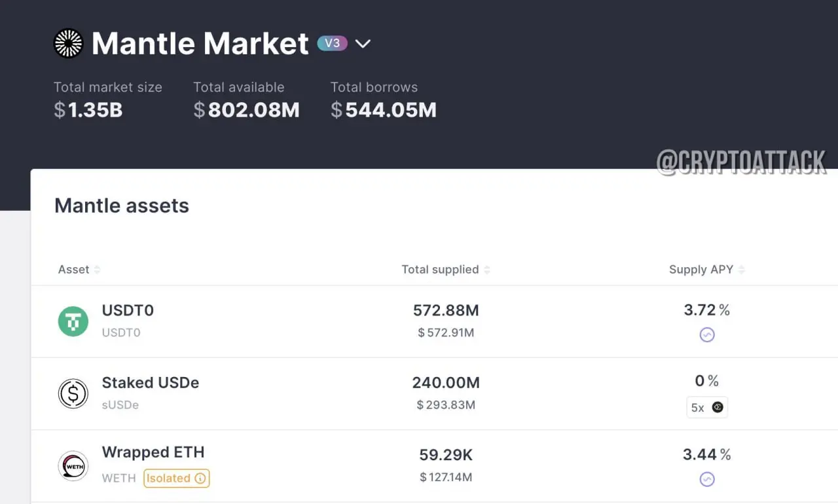The height and width of the screenshot is (504, 838).
Task: Click the 5x rewards badge for sUSDe
Action: tap(707, 407)
